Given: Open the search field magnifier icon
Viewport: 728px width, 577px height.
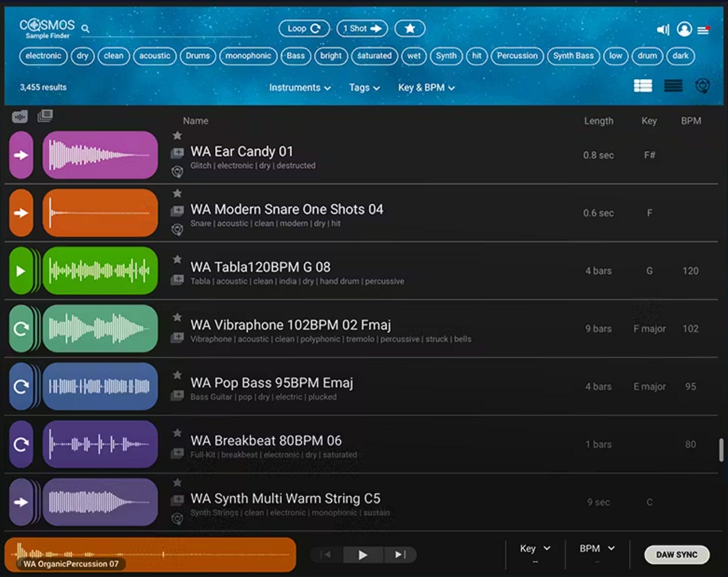Looking at the screenshot, I should click(85, 28).
